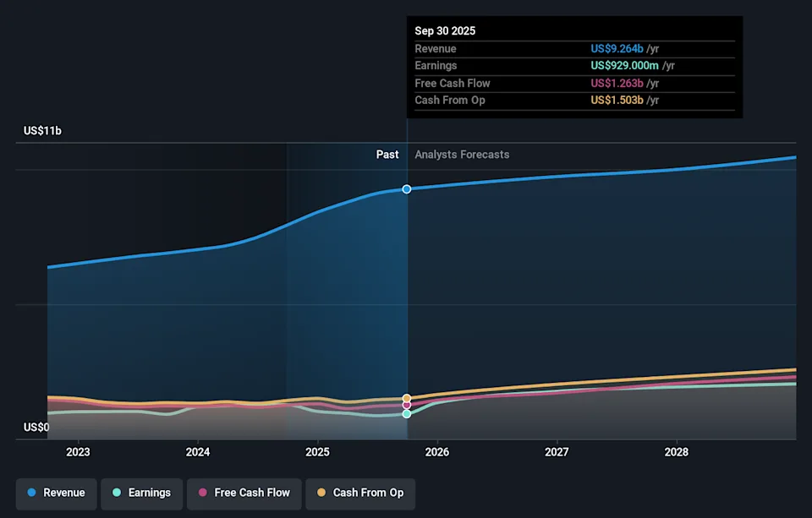
Task: Click Revenue value US$9.264b in tooltip
Action: point(617,49)
